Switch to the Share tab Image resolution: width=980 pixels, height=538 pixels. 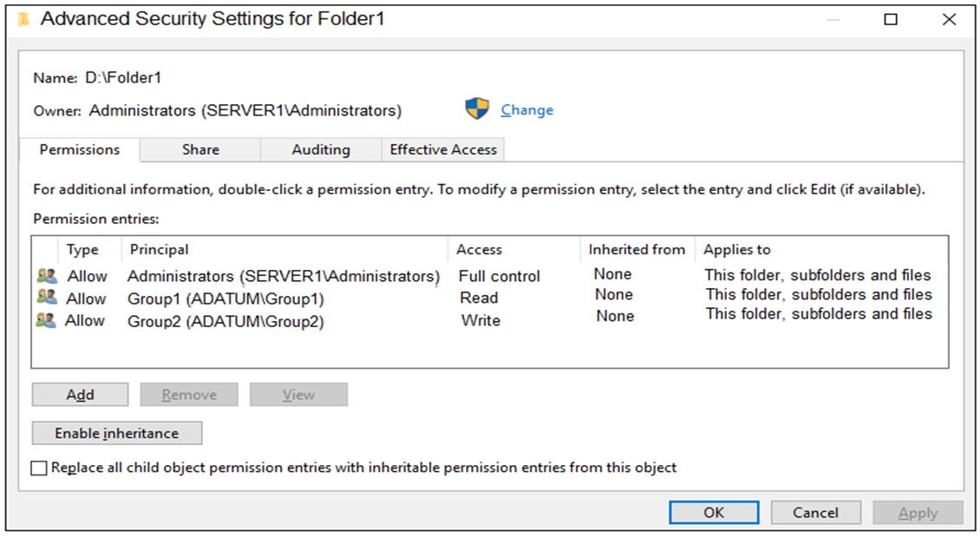200,149
